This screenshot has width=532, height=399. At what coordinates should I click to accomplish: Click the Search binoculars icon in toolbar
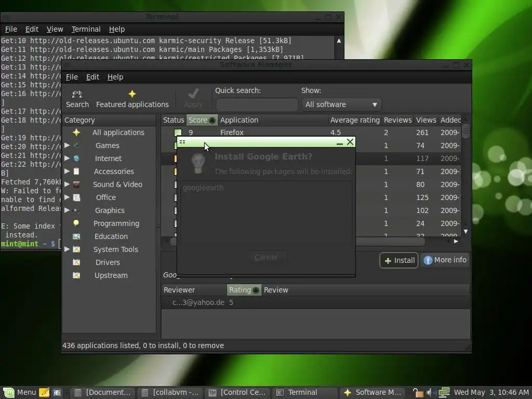coord(77,94)
